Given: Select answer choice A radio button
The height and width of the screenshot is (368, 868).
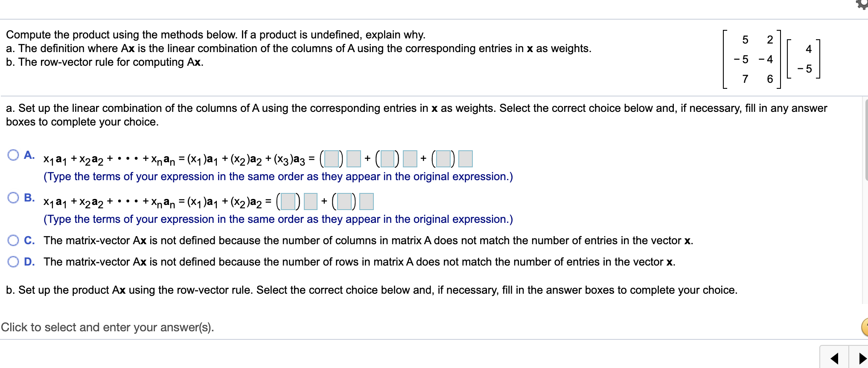Looking at the screenshot, I should [x=13, y=155].
